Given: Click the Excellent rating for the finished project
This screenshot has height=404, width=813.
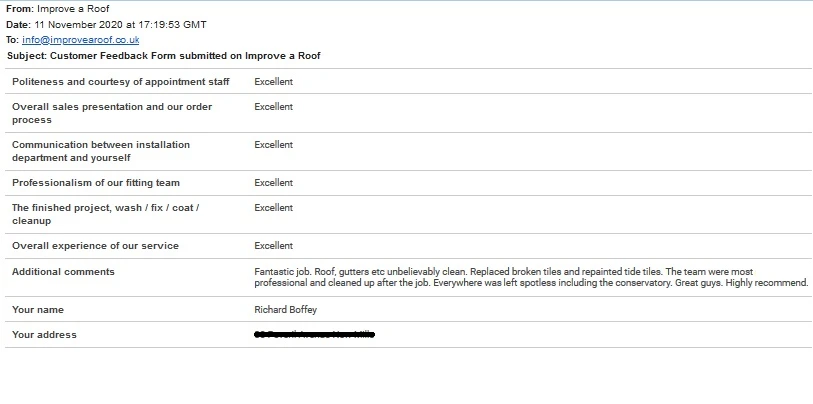Looking at the screenshot, I should pyautogui.click(x=273, y=208).
